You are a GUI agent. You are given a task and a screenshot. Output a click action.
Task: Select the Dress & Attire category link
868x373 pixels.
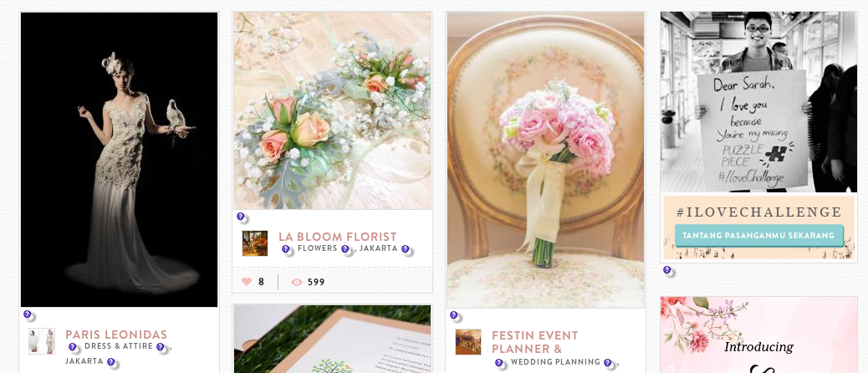118,346
